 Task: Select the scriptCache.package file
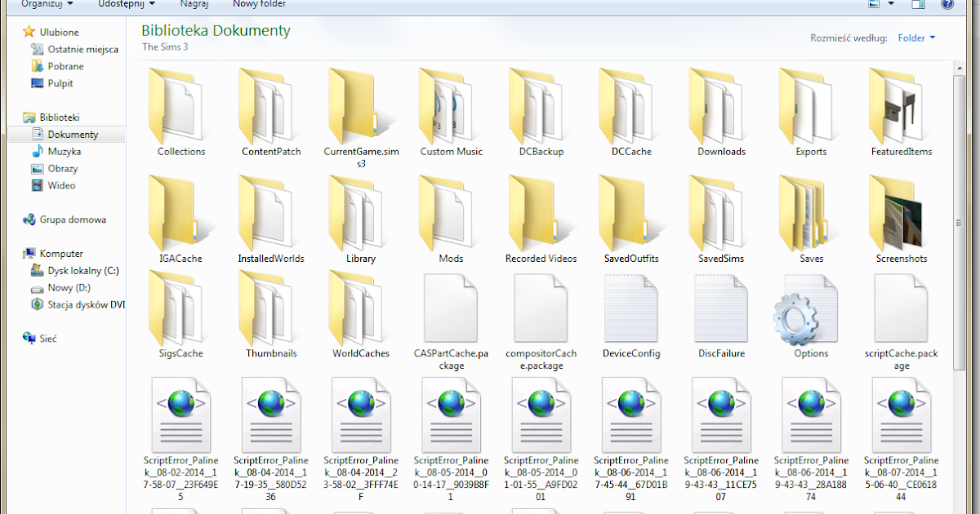pyautogui.click(x=901, y=321)
